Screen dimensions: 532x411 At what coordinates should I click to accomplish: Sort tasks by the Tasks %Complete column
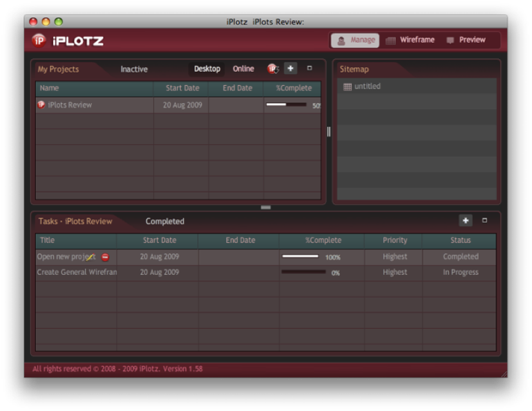click(x=322, y=240)
